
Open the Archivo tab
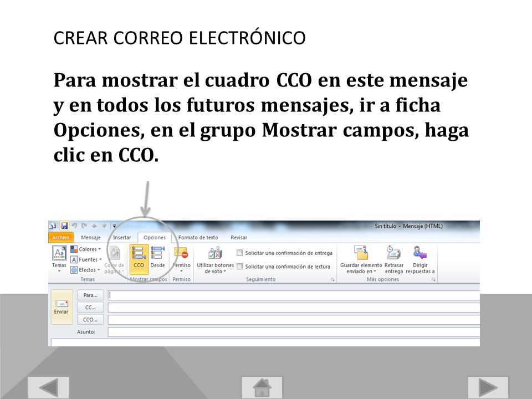coord(61,238)
